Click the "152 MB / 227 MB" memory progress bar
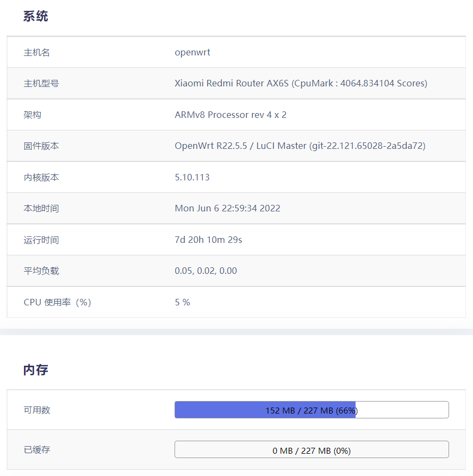Image resolution: width=473 pixels, height=476 pixels. tap(311, 410)
